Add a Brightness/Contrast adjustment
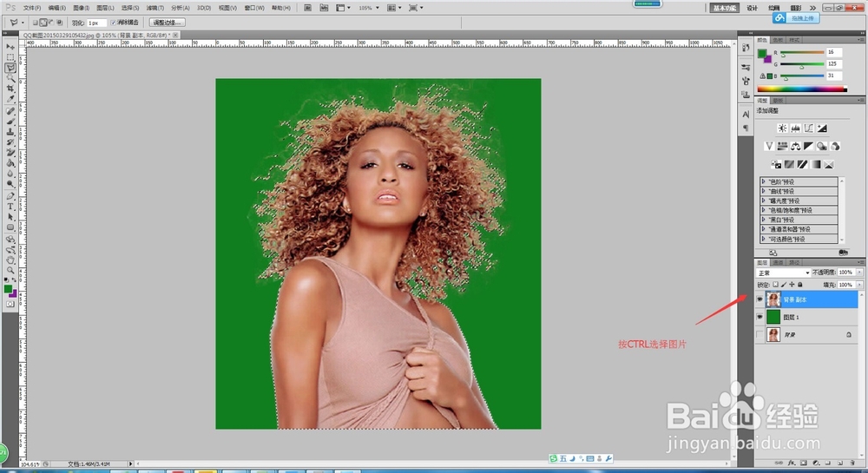Screen dimensions: 868x473 click(x=782, y=128)
